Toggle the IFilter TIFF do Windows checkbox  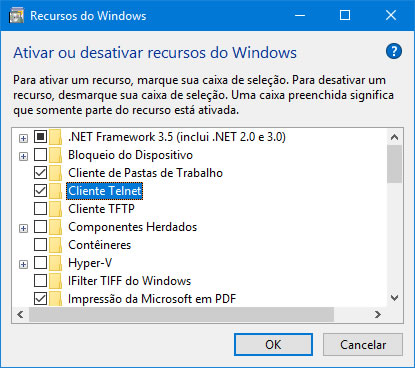(40, 281)
